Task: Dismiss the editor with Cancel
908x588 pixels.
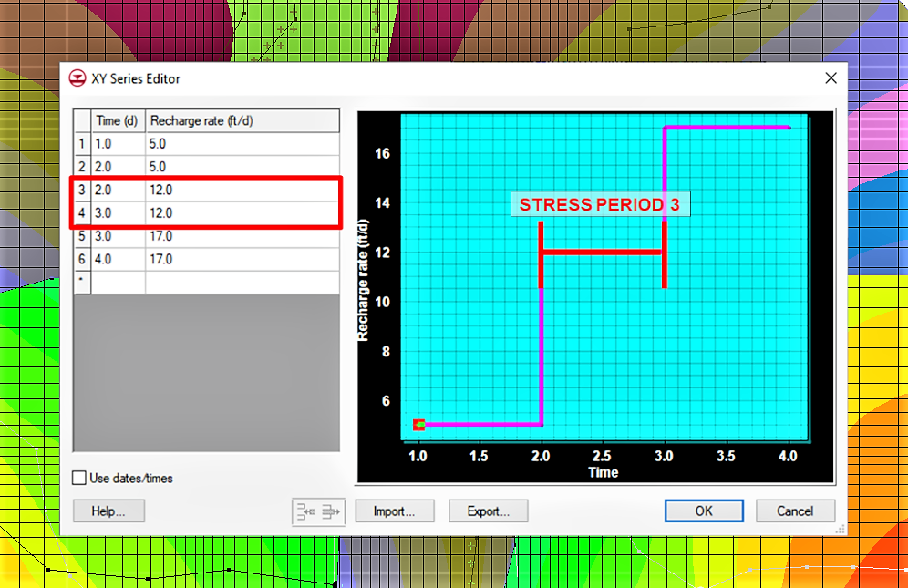Action: click(x=795, y=511)
